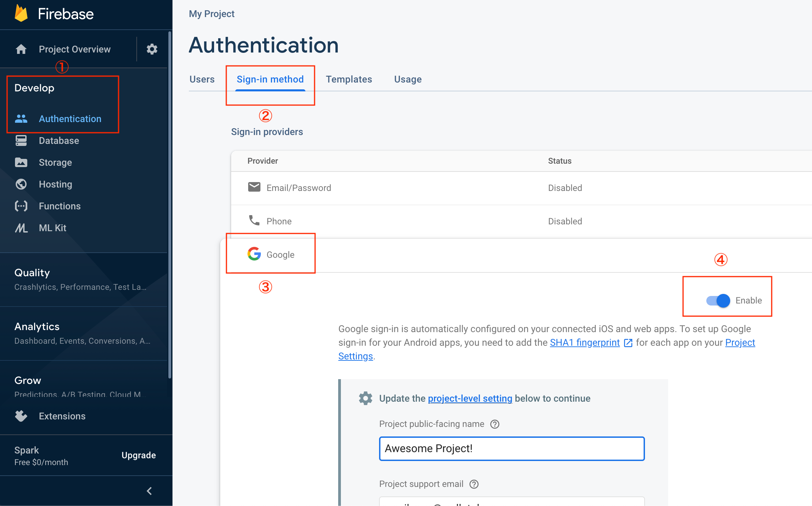Open Extensions in the sidebar
This screenshot has width=812, height=506.
(62, 416)
